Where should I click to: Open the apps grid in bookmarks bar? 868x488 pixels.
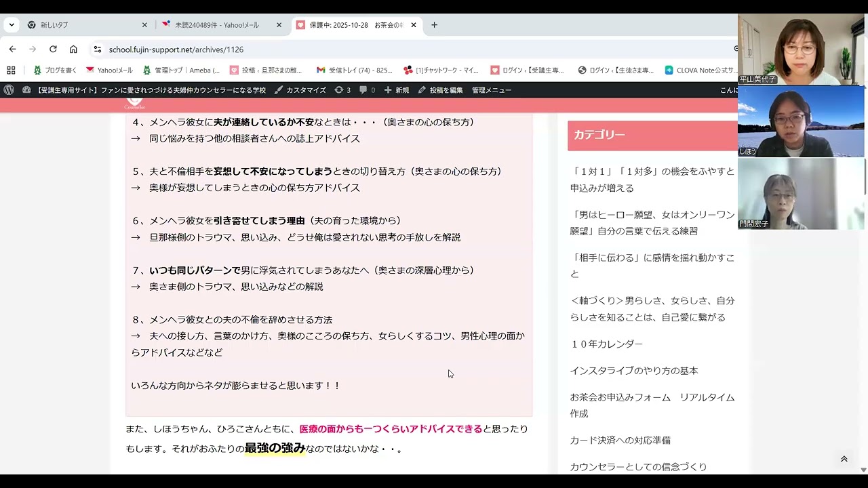(11, 70)
